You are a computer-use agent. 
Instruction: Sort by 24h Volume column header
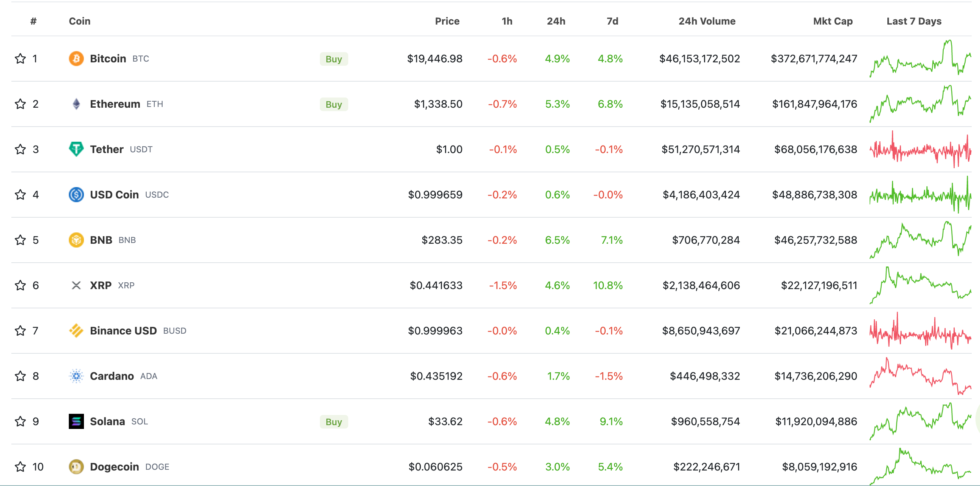pyautogui.click(x=707, y=21)
